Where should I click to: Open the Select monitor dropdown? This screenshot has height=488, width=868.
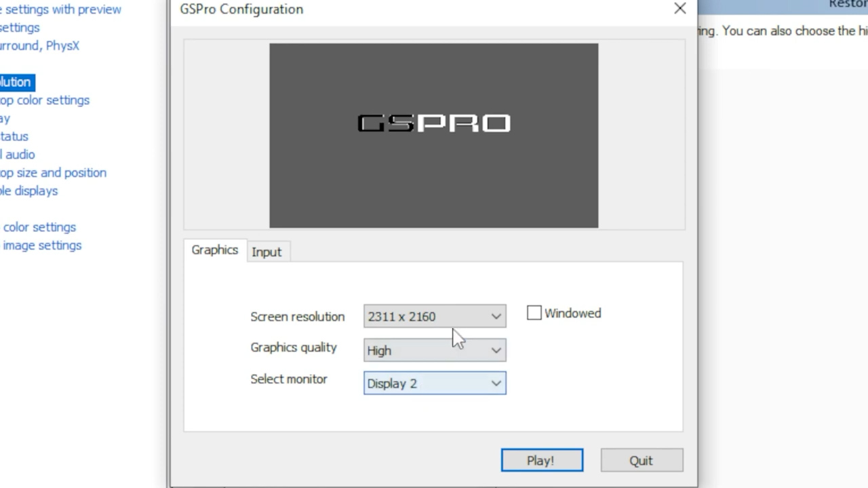click(x=435, y=384)
